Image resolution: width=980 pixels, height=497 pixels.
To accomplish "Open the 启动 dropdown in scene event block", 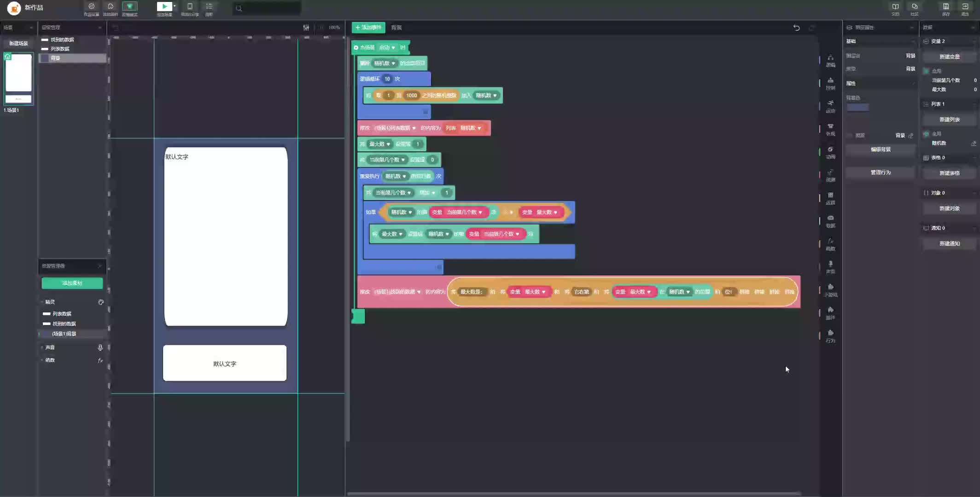I will coord(387,47).
